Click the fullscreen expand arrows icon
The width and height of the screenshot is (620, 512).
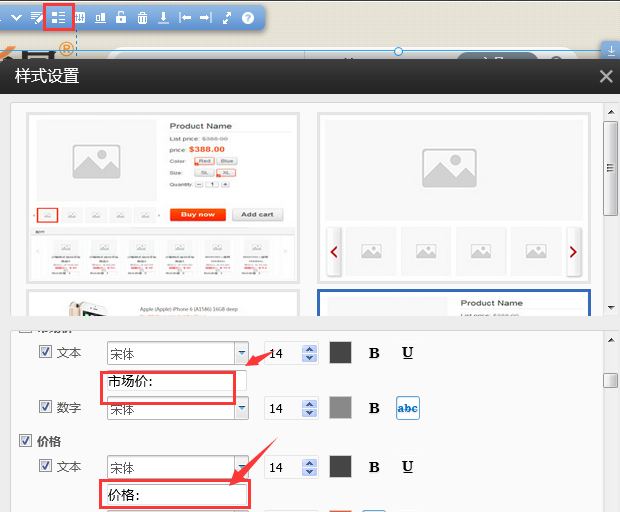(x=227, y=18)
